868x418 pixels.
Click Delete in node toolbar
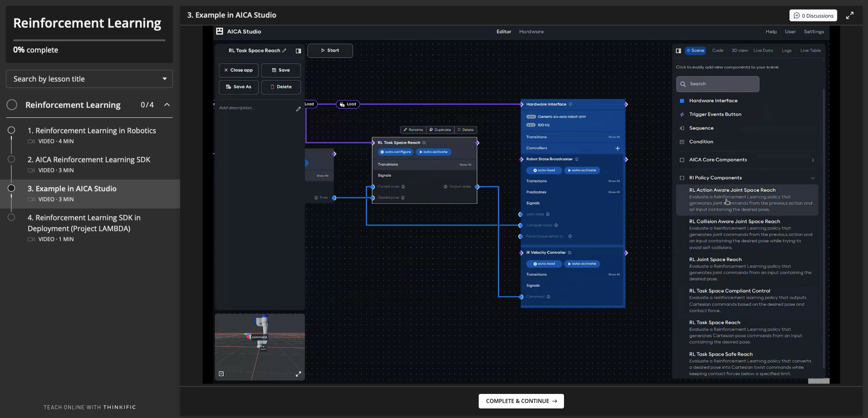coord(466,130)
